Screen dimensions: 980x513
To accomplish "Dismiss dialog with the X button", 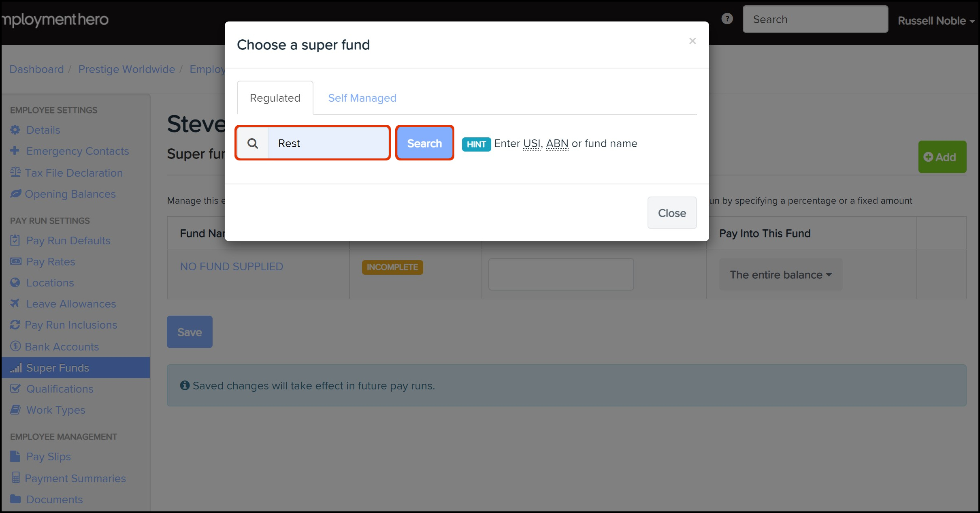I will point(692,41).
